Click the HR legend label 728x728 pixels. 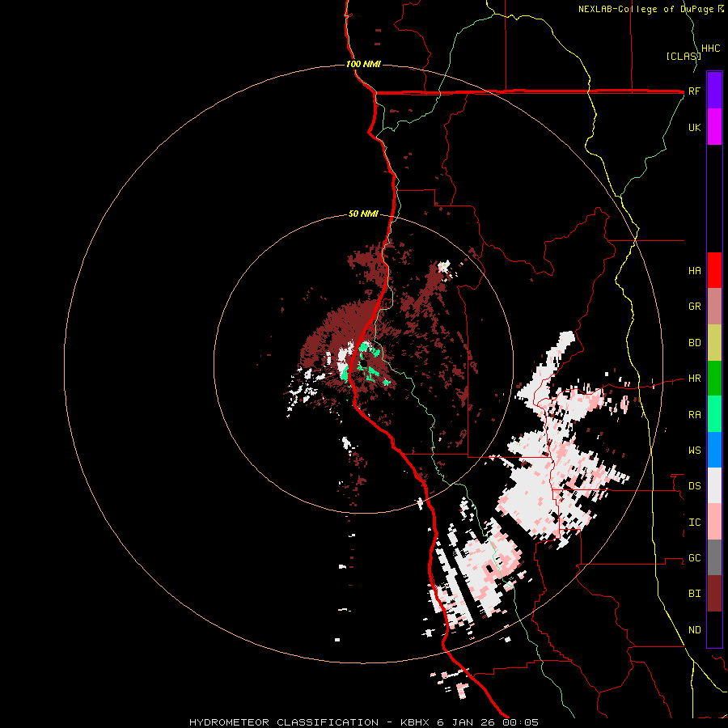point(694,379)
